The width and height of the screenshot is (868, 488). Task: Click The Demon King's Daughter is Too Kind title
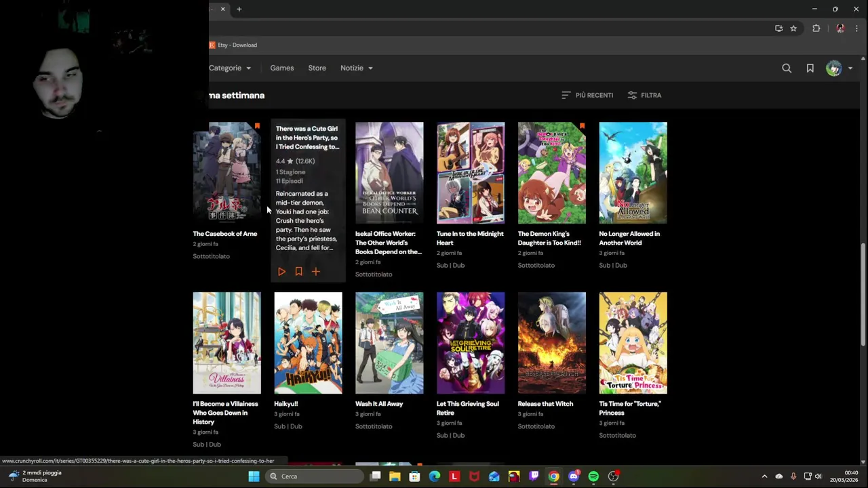pos(549,238)
